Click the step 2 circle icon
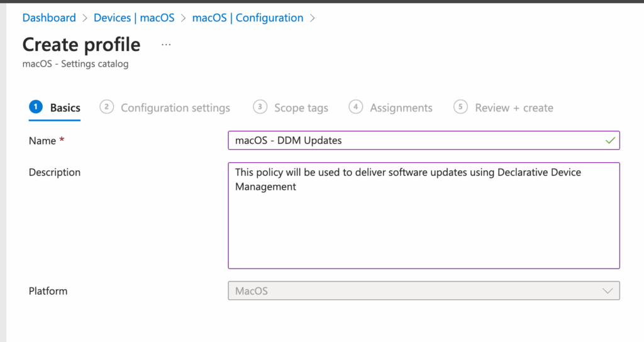 click(107, 107)
